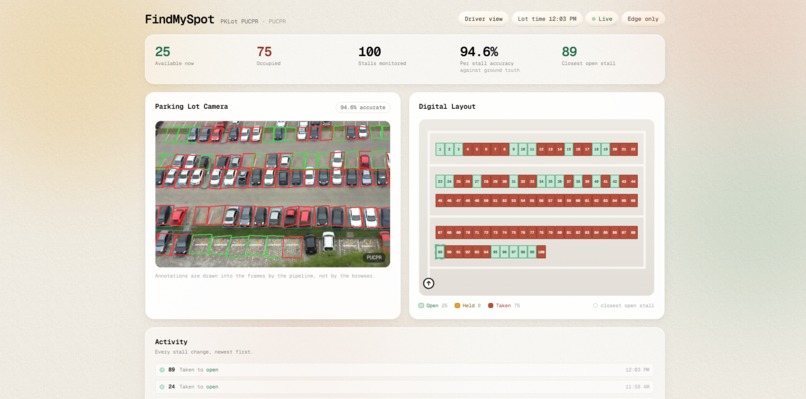
Task: Click the 75 Occupied stat
Action: [x=268, y=56]
